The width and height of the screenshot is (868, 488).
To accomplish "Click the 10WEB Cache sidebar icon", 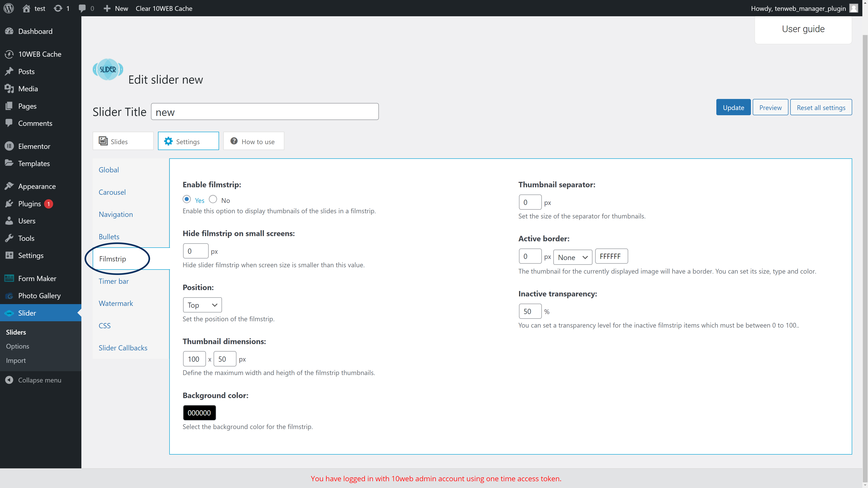I will click(x=9, y=54).
